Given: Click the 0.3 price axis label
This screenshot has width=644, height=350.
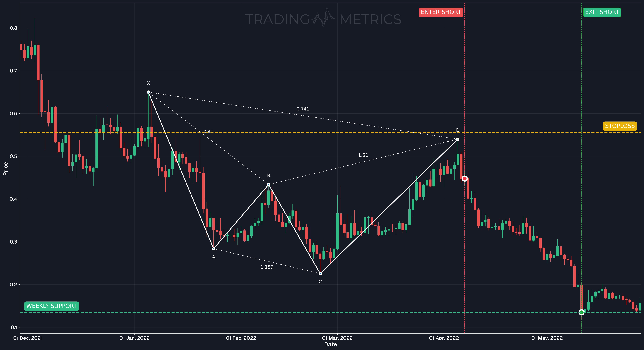Looking at the screenshot, I should tap(14, 242).
